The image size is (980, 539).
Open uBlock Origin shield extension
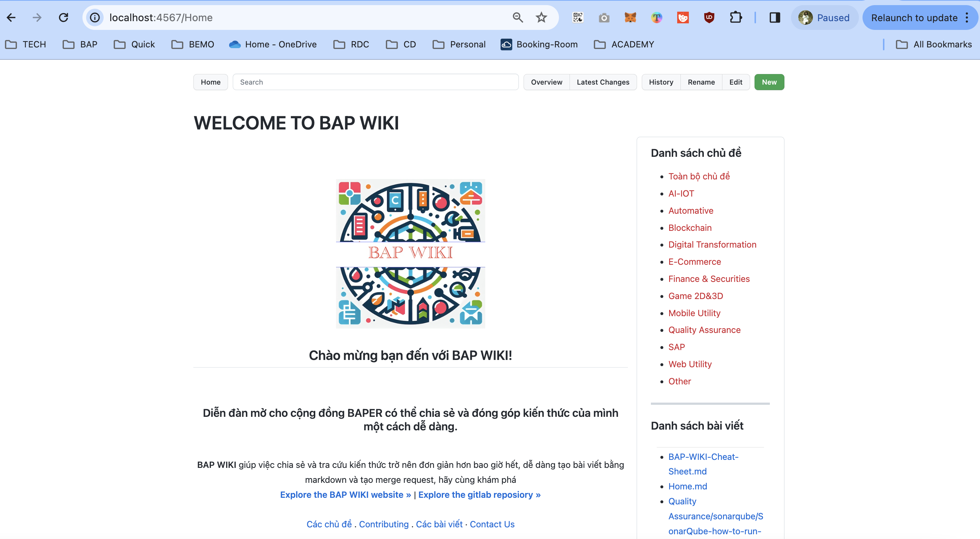click(x=709, y=18)
